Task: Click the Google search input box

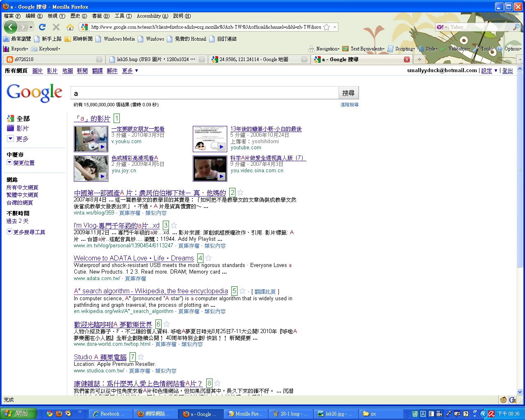Action: [204, 93]
